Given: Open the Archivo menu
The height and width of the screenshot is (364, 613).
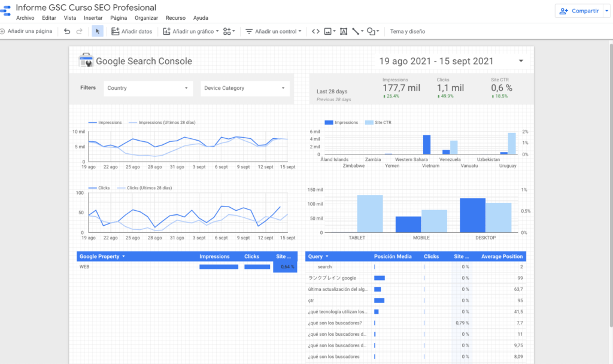Looking at the screenshot, I should coord(25,18).
